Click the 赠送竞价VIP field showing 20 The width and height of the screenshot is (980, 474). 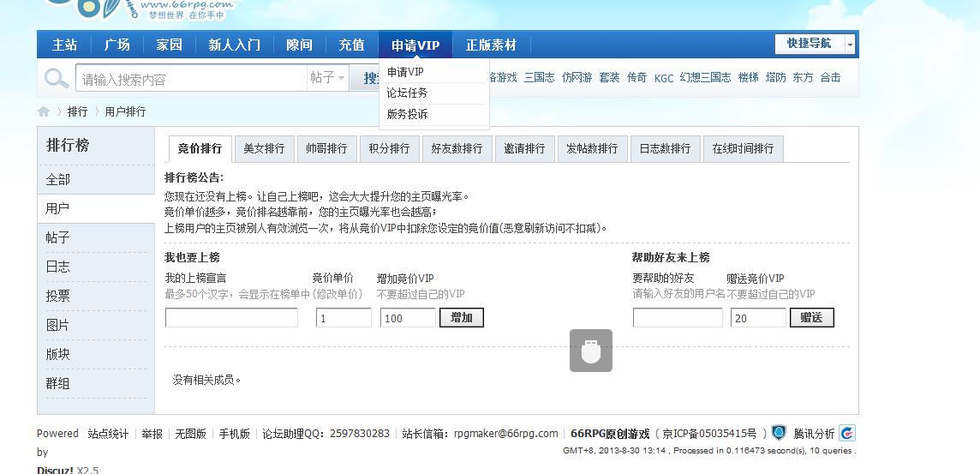[758, 318]
